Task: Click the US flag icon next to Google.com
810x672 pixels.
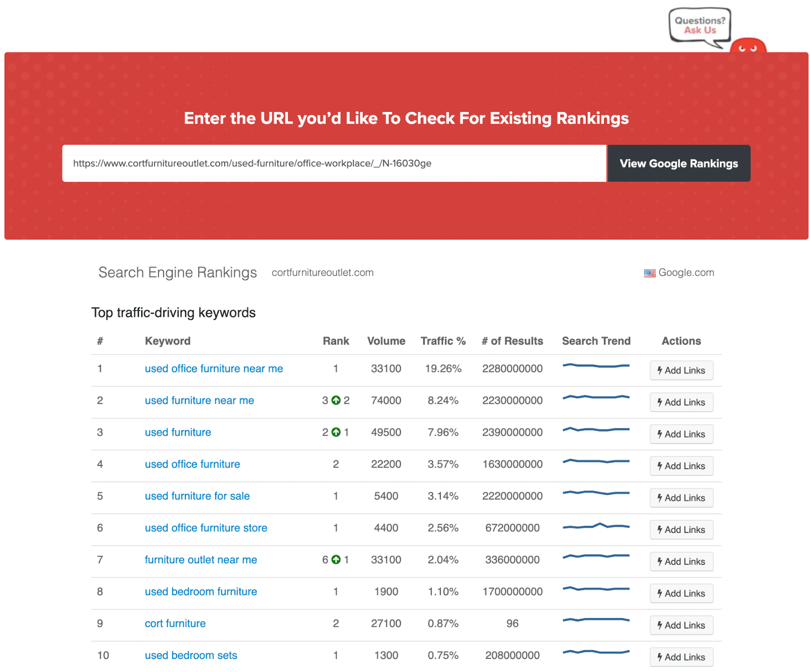Action: [650, 272]
